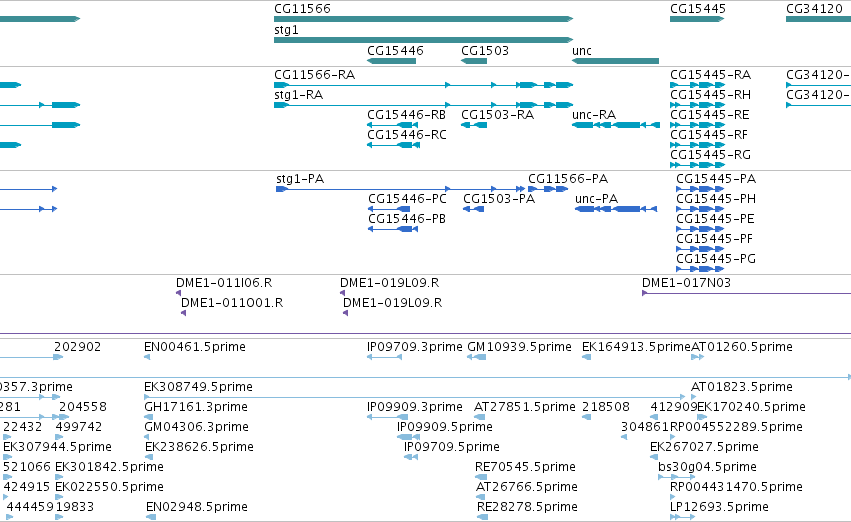Click EST EK307944.5prime

pyautogui.click(x=57, y=448)
